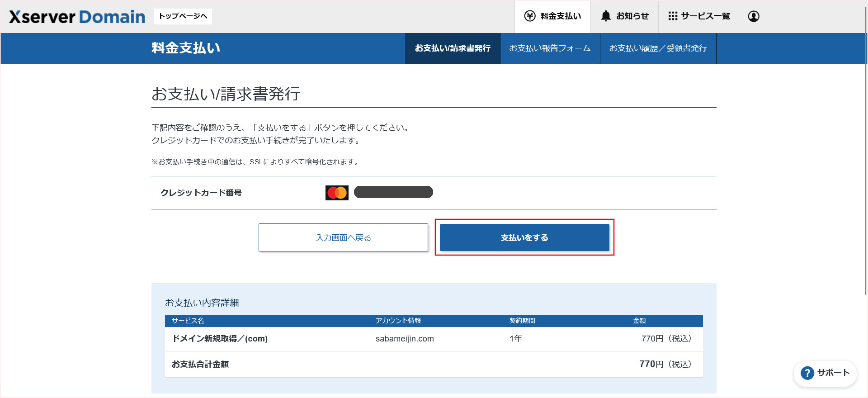This screenshot has height=398, width=868.
Task: Click the Xserver Domain logo
Action: click(77, 17)
